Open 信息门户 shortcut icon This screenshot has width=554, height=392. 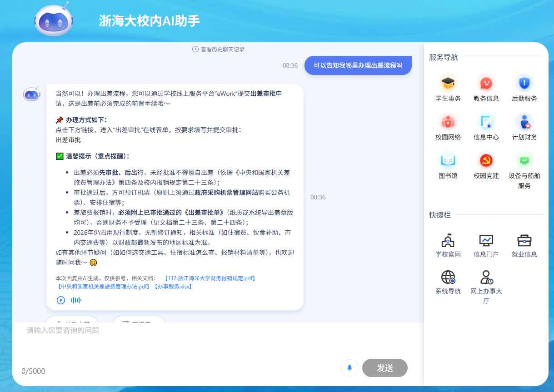[486, 240]
